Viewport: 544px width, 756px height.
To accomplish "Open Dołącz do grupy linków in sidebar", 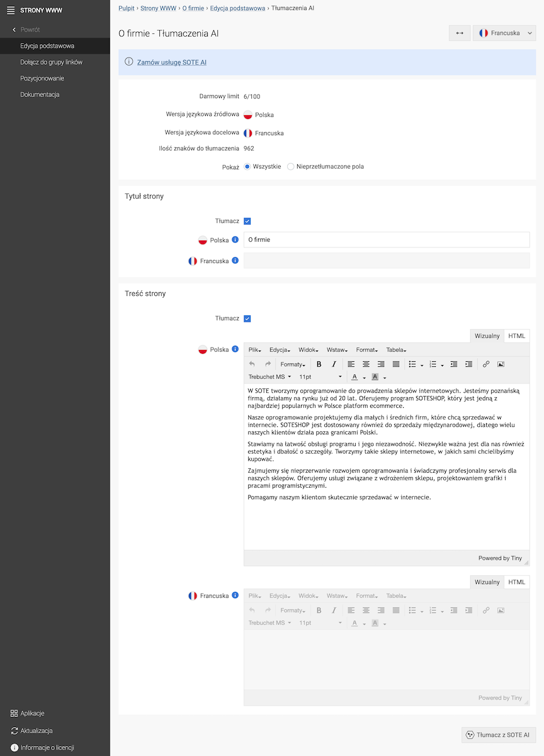I will (x=52, y=62).
